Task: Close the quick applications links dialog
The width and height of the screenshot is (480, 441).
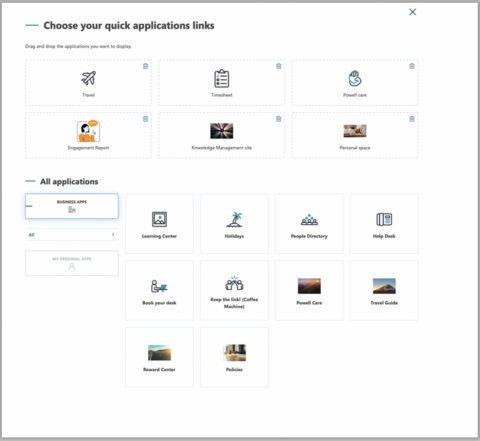Action: pyautogui.click(x=412, y=12)
